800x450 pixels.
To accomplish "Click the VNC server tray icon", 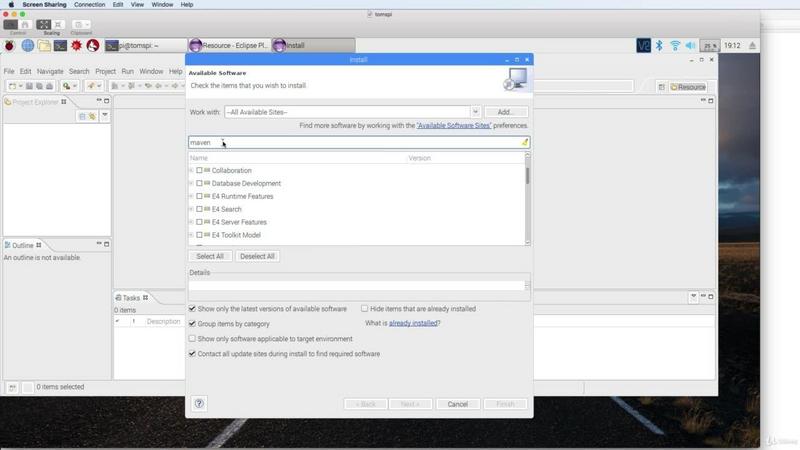I will point(643,45).
